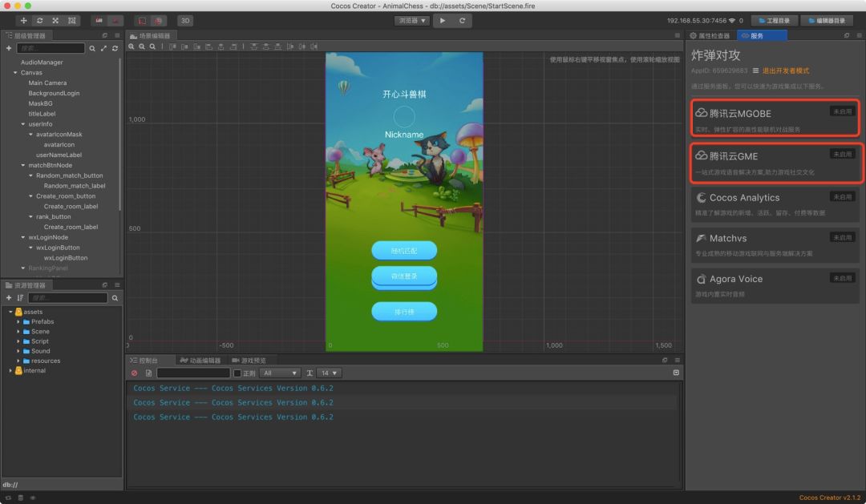Refresh the hierarchy tree
Viewport: 866px width, 504px height.
pos(115,49)
